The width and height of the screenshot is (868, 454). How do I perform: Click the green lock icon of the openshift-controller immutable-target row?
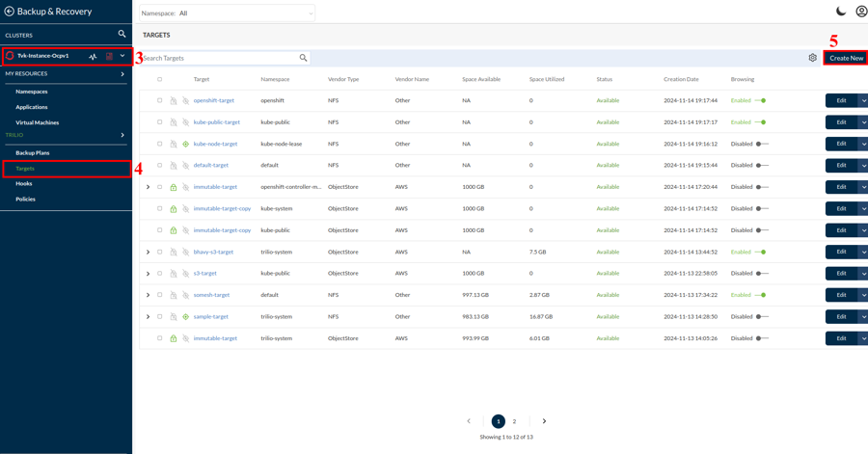pyautogui.click(x=174, y=187)
